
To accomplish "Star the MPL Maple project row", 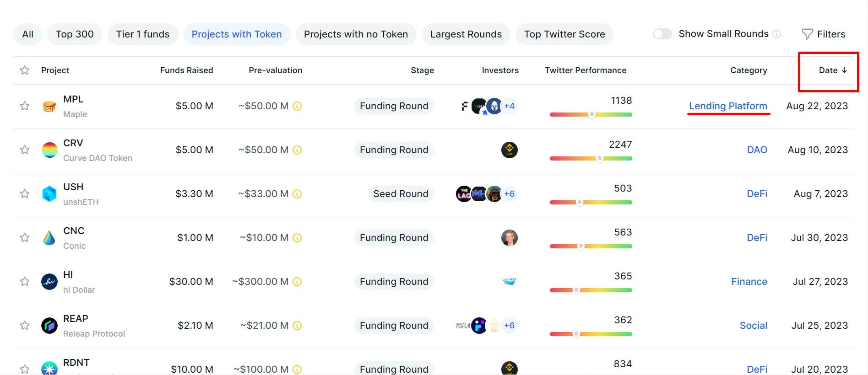I will pyautogui.click(x=25, y=106).
